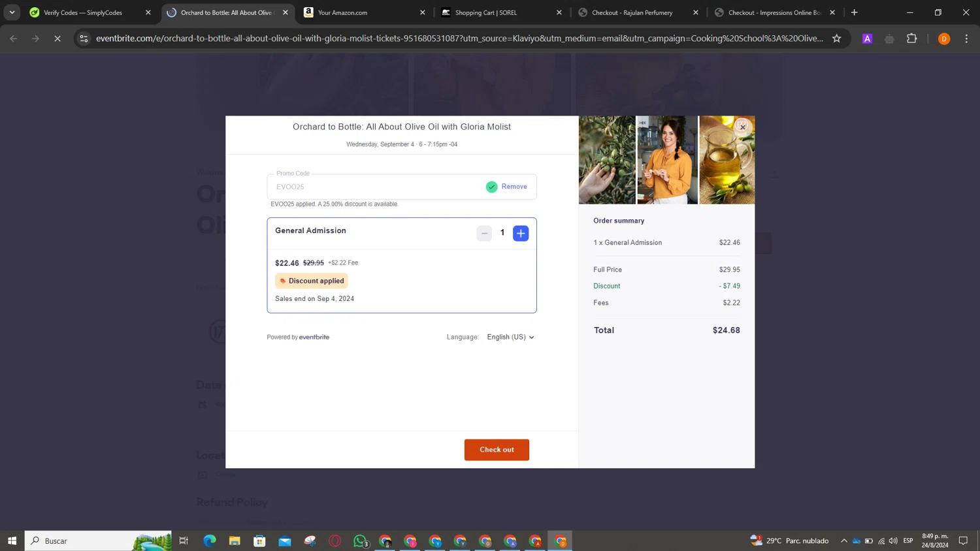Open WhatsApp from the taskbar
The image size is (980, 551).
pyautogui.click(x=360, y=541)
